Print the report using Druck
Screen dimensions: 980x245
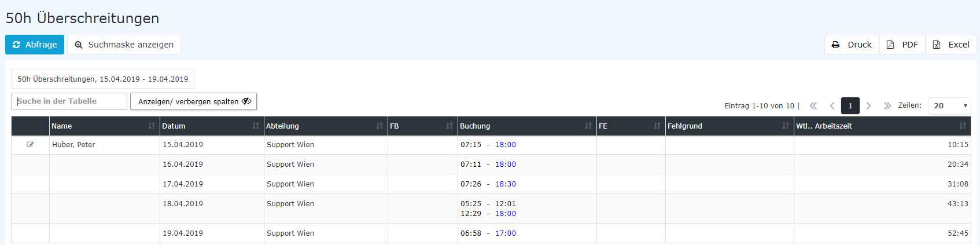click(852, 45)
